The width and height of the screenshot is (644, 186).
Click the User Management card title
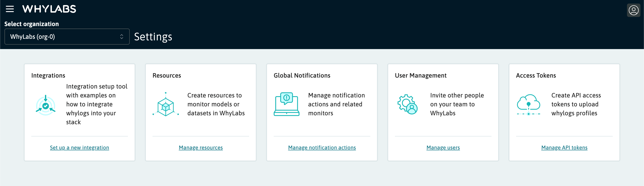point(420,76)
